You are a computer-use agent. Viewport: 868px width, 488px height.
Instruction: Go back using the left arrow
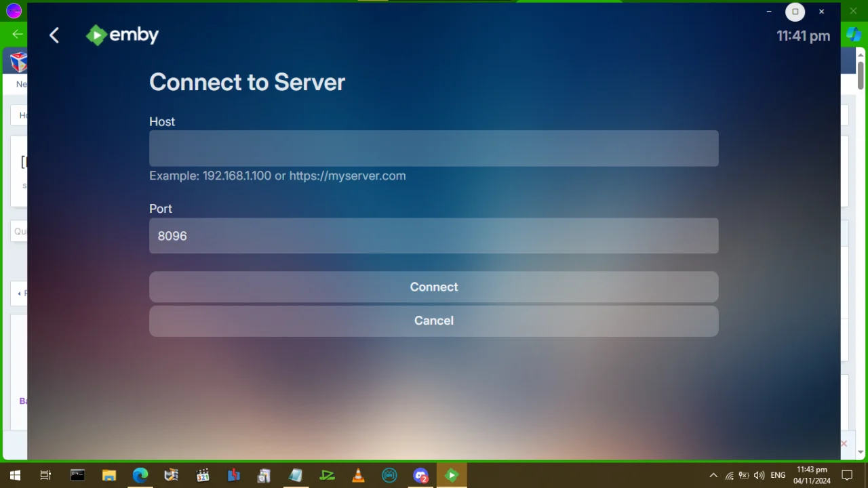54,35
